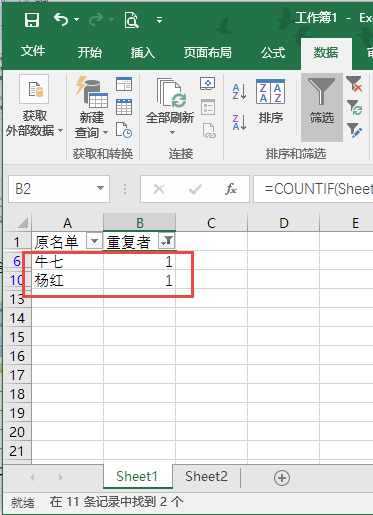Screen dimensions: 373x515
Task: Open 新建查询 dropdown button
Action: [x=92, y=107]
